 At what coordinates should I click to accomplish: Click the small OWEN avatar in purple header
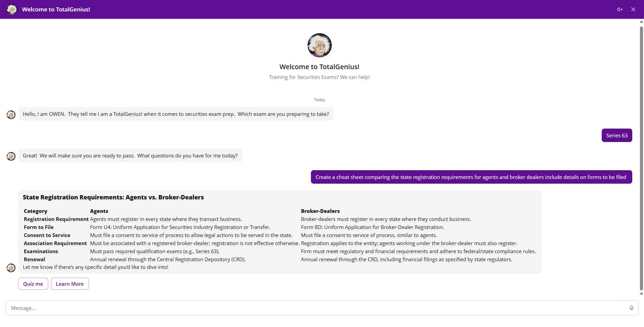tap(12, 9)
